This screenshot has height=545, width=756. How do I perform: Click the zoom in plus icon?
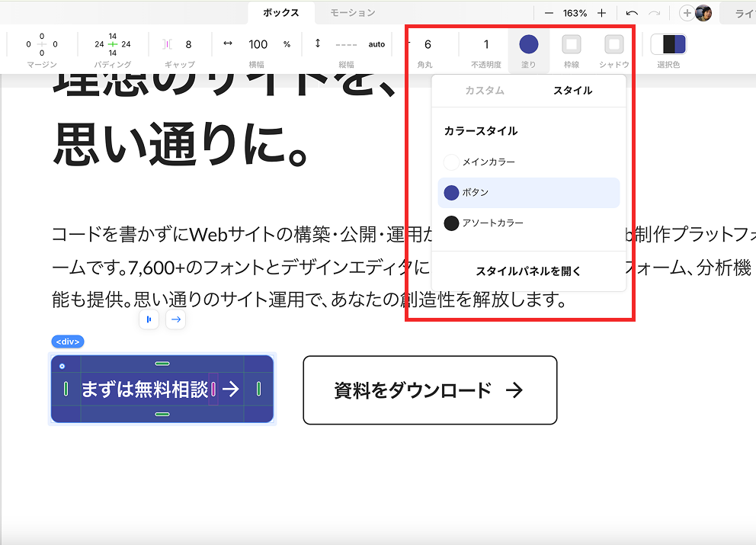click(x=601, y=13)
